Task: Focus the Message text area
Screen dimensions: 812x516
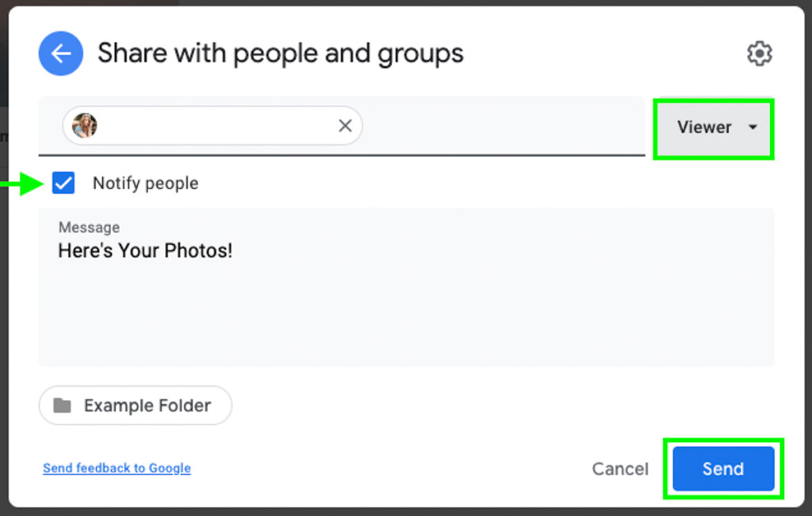Action: (407, 287)
